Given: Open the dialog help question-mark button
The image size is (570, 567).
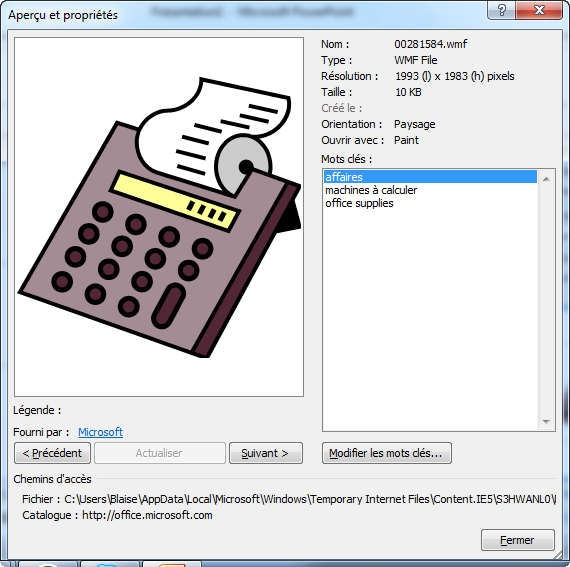Looking at the screenshot, I should point(501,10).
